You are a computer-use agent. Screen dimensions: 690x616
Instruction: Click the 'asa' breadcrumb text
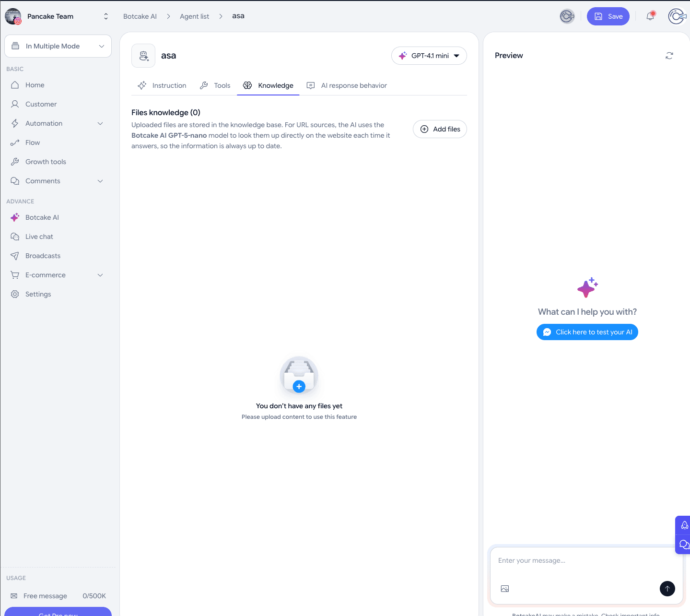238,16
